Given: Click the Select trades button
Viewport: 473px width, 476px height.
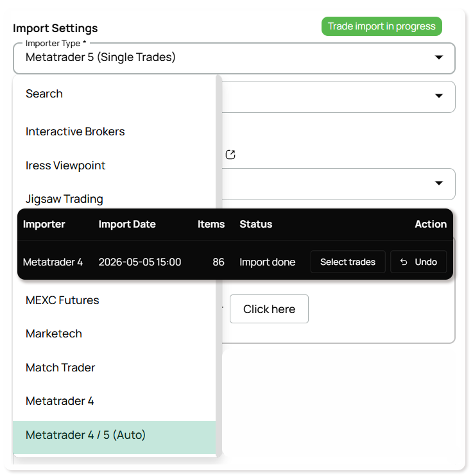Looking at the screenshot, I should (x=348, y=262).
